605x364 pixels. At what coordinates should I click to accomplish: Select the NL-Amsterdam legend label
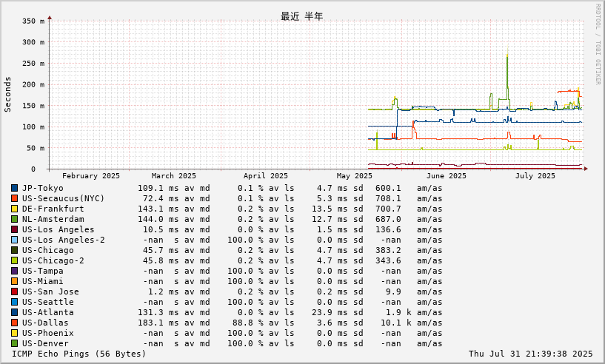(53, 220)
